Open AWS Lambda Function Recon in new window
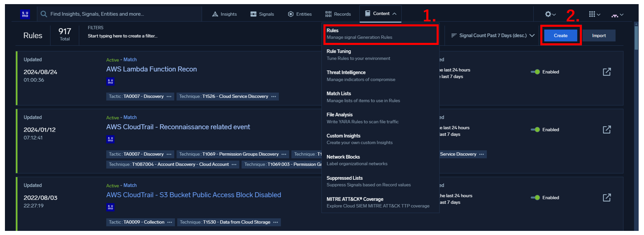Viewport: 644px width, 235px height. point(607,72)
